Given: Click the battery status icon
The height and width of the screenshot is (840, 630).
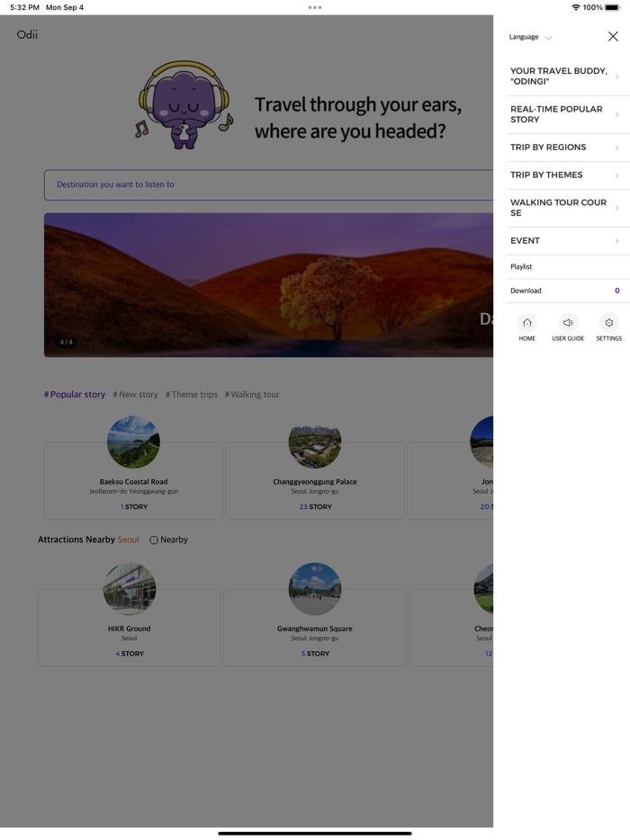Looking at the screenshot, I should pos(612,7).
